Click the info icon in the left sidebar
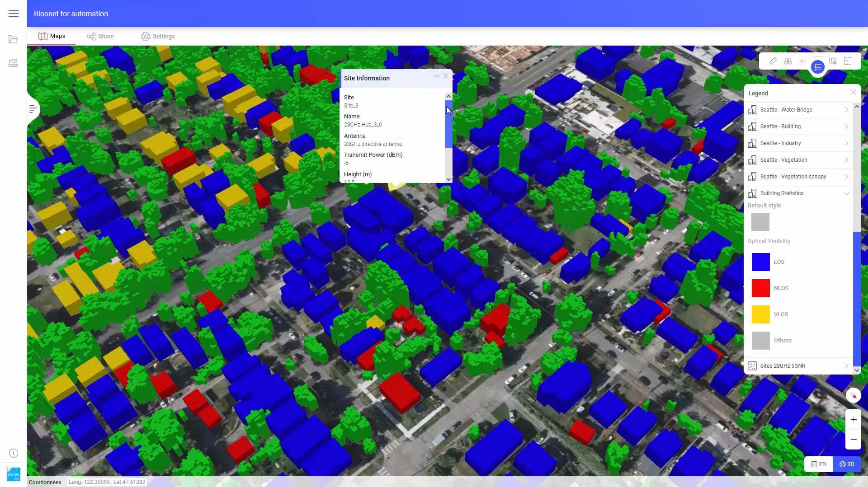This screenshot has width=868, height=487. pyautogui.click(x=14, y=453)
